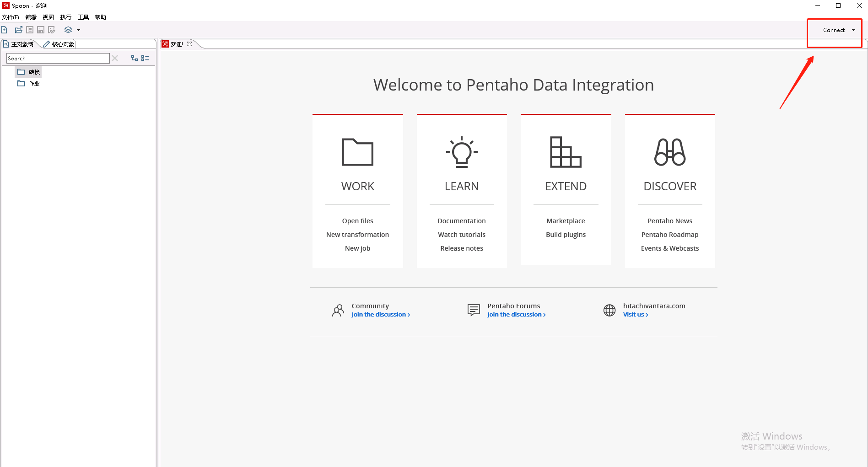
Task: Open the Connect repository dropdown
Action: (839, 30)
